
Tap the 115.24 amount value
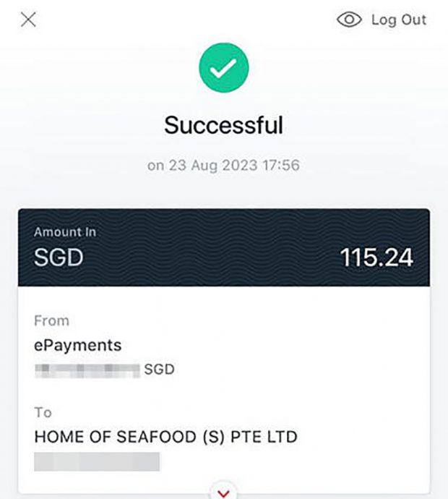point(376,258)
